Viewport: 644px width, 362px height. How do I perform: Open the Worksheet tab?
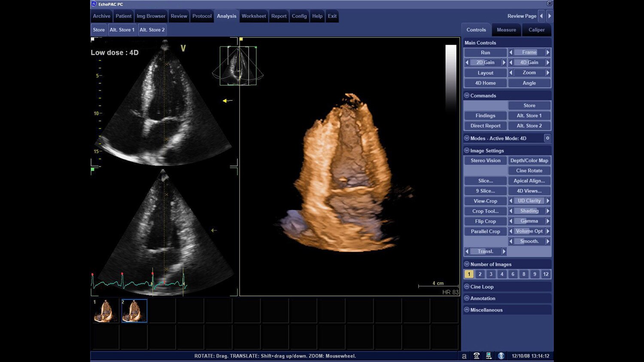coord(254,16)
